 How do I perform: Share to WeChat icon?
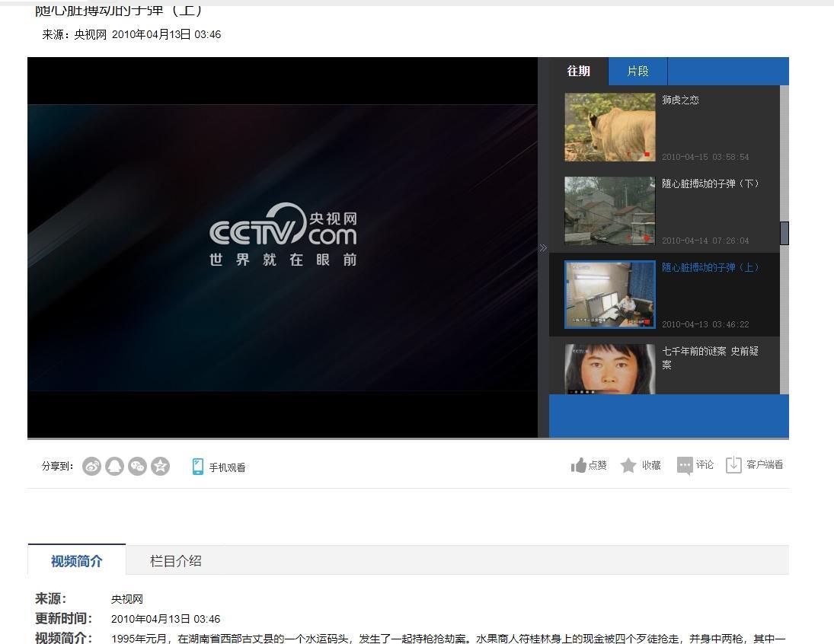coord(137,467)
